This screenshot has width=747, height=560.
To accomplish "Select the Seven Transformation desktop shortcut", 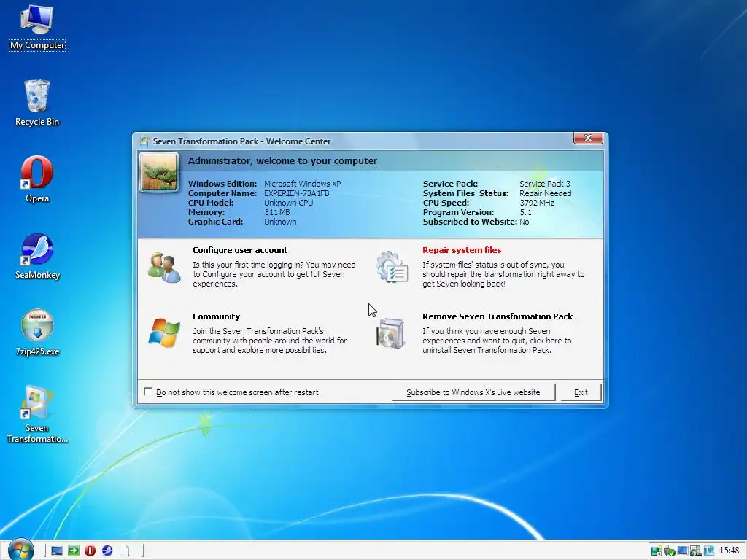I will pos(36,414).
